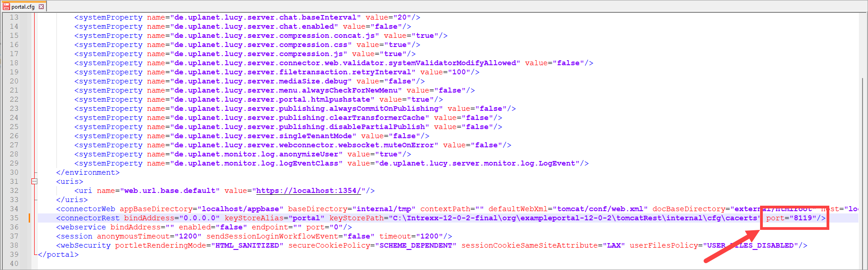Click the red save-state icon on portal.cfg tab

coord(6,6)
